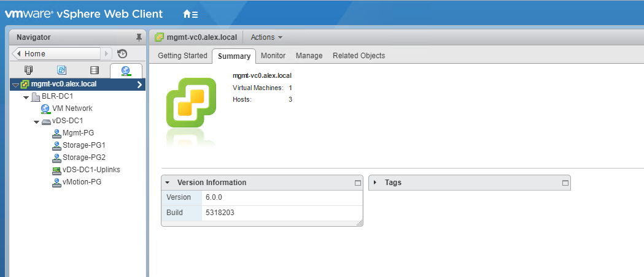
Task: Switch to the Monitor tab
Action: coord(273,56)
